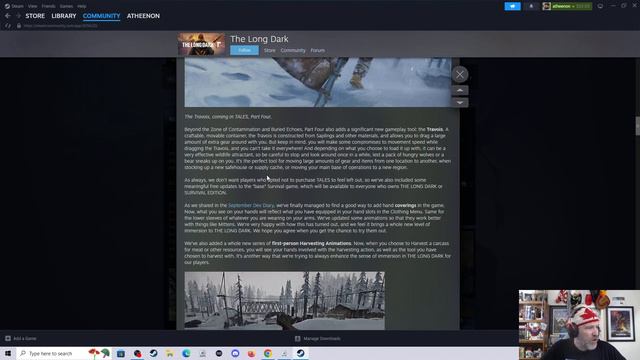Open the View menu
Screen dimensions: 640x360
(33, 6)
